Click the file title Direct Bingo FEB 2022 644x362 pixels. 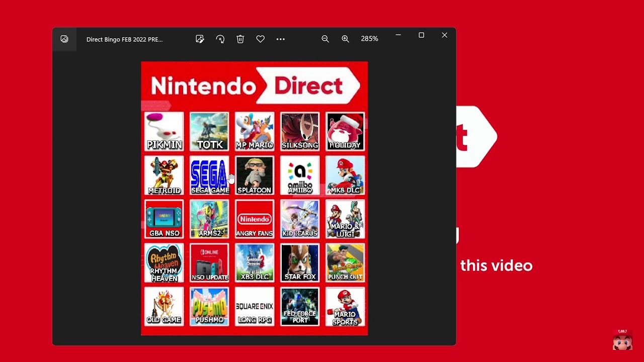[124, 39]
